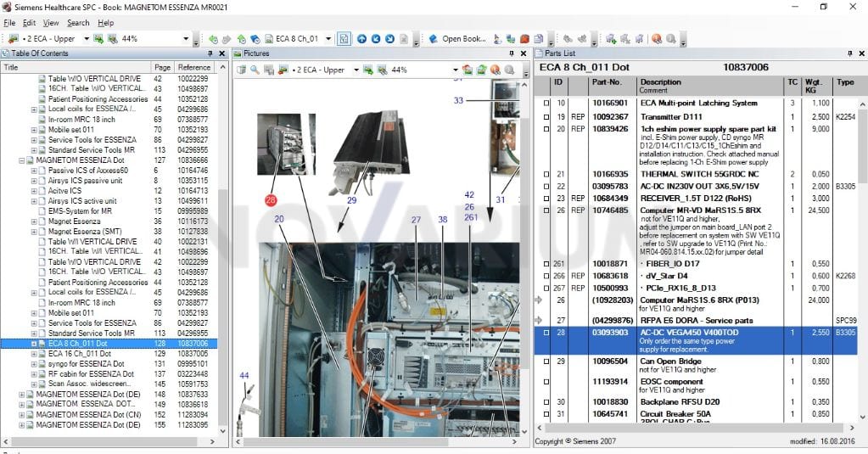The image size is (868, 454).
Task: Click the green back navigation arrow
Action: (x=213, y=39)
